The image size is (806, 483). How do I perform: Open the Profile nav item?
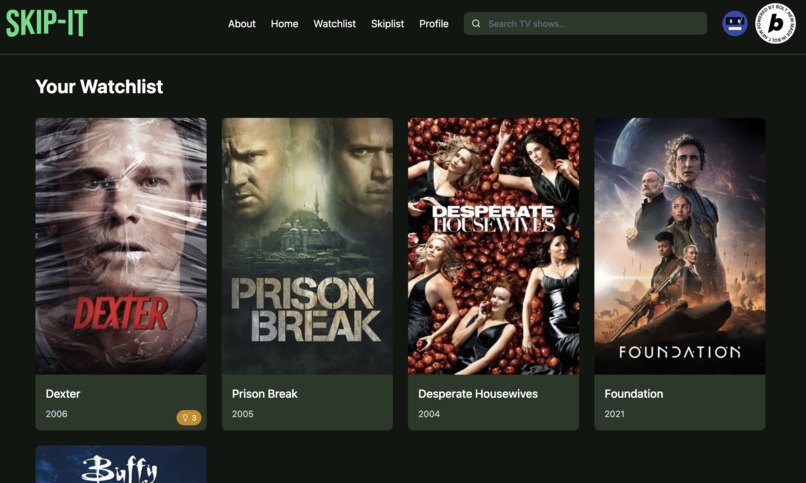click(x=434, y=24)
